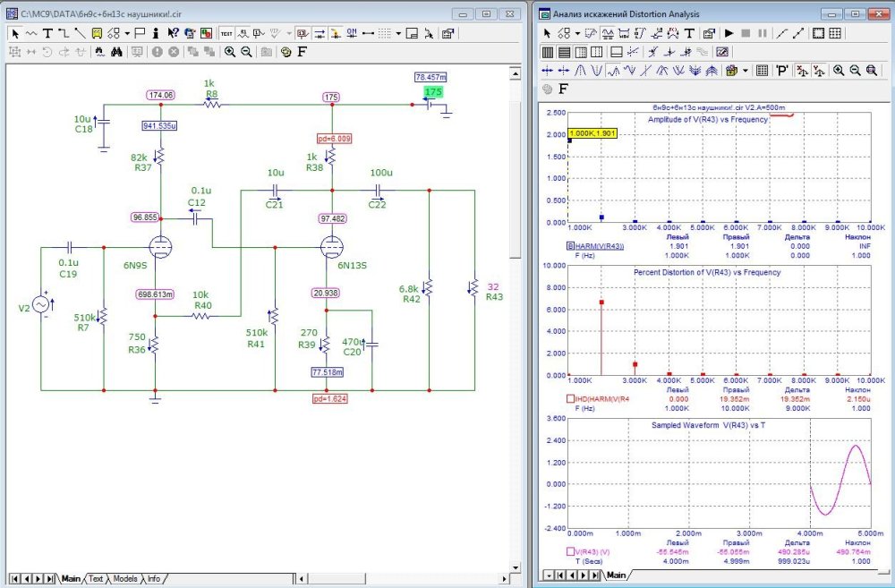Open dropdown arrow beside analysis toolbox icon

745,70
